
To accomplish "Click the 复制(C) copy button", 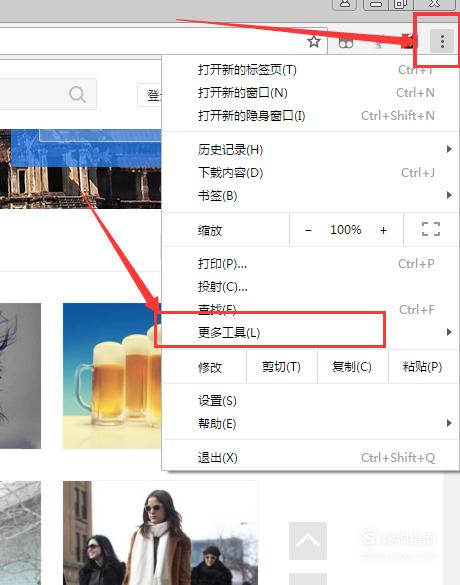I will pyautogui.click(x=353, y=367).
